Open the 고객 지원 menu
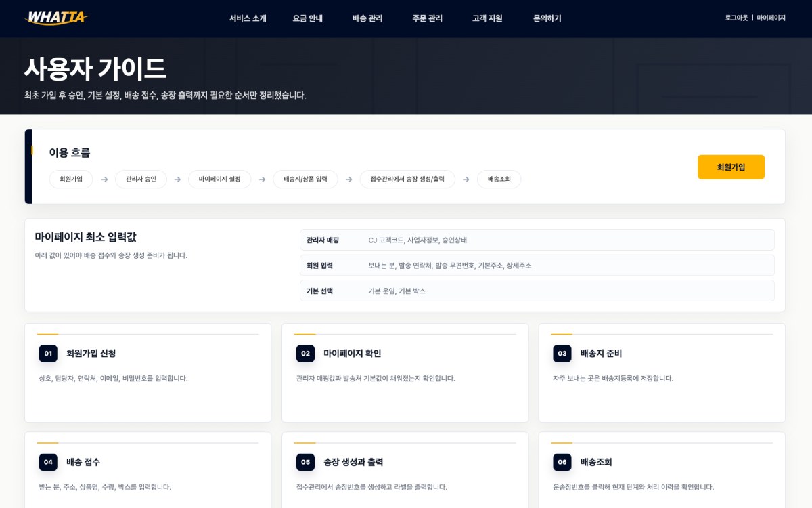 click(487, 18)
